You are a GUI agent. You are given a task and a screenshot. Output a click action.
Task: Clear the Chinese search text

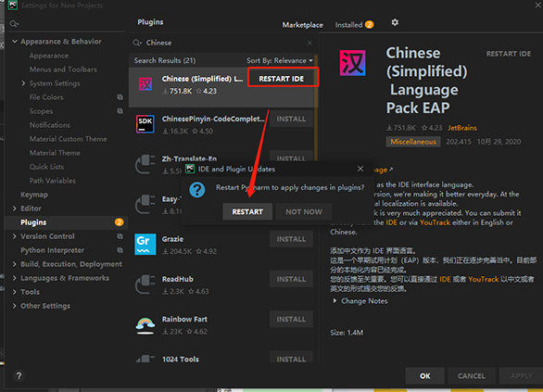point(309,43)
